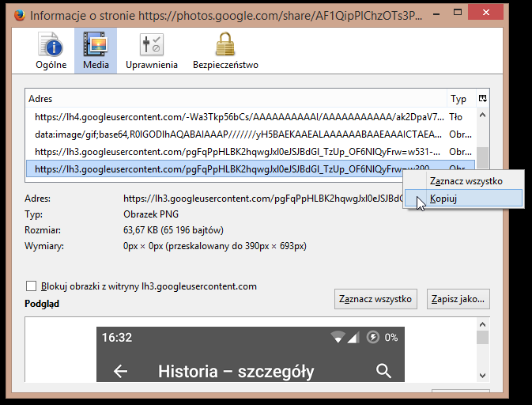Click the back arrow in preview image
The width and height of the screenshot is (532, 405).
coord(121,371)
